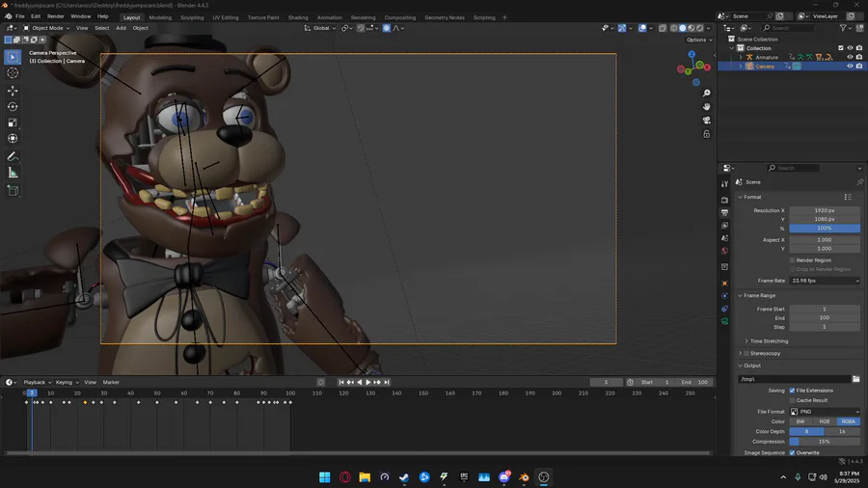Select RGB color mode button
This screenshot has width=868, height=488.
pyautogui.click(x=825, y=421)
